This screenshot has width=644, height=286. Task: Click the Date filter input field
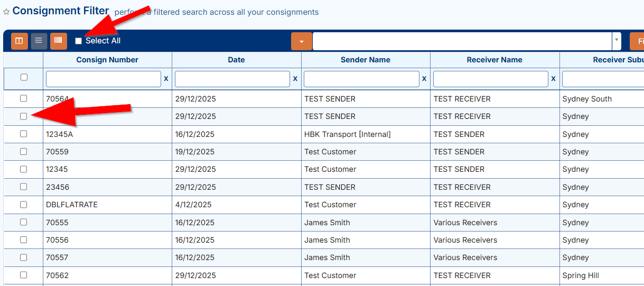pos(232,79)
